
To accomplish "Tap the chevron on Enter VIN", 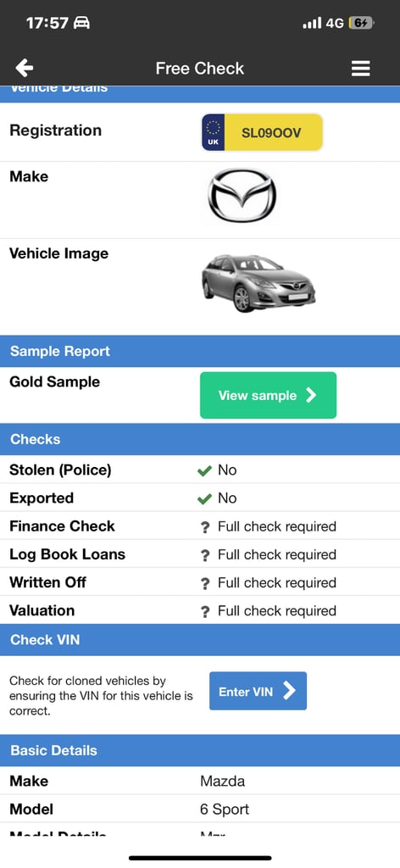I will coord(289,691).
